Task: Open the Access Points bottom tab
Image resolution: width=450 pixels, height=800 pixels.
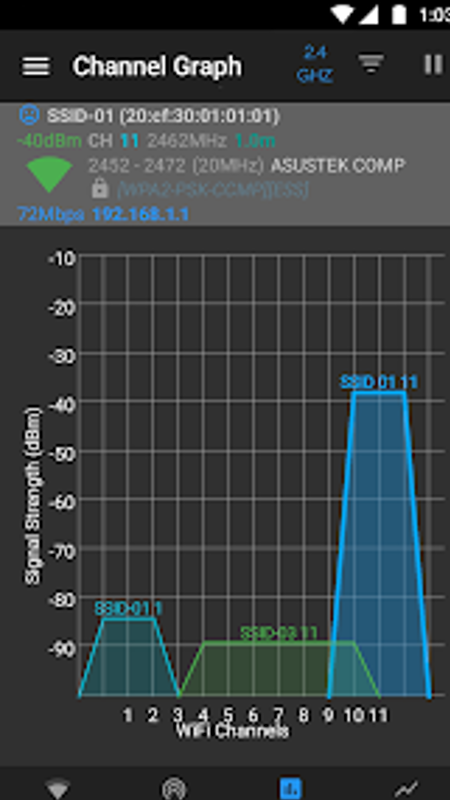Action: click(57, 788)
